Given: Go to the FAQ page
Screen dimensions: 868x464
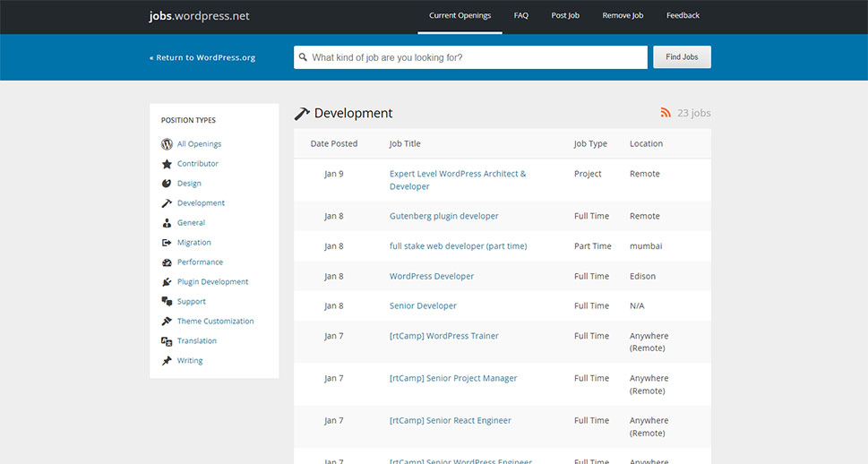Looking at the screenshot, I should [x=521, y=15].
